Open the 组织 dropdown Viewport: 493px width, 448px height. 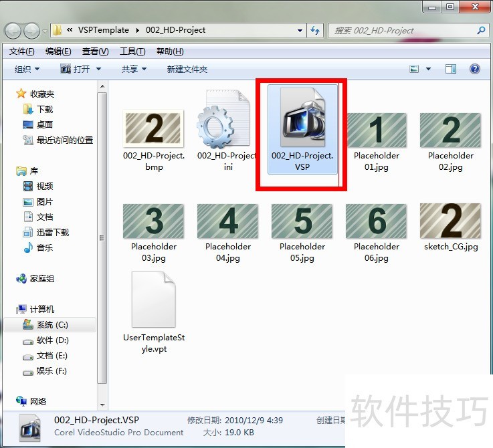click(27, 69)
